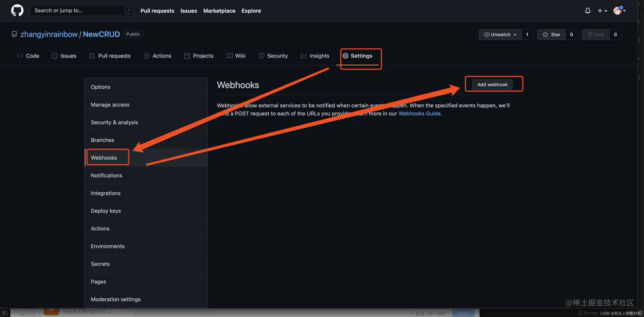Expand the Unwatch dropdown caret
Image resolution: width=644 pixels, height=317 pixels.
(x=515, y=35)
